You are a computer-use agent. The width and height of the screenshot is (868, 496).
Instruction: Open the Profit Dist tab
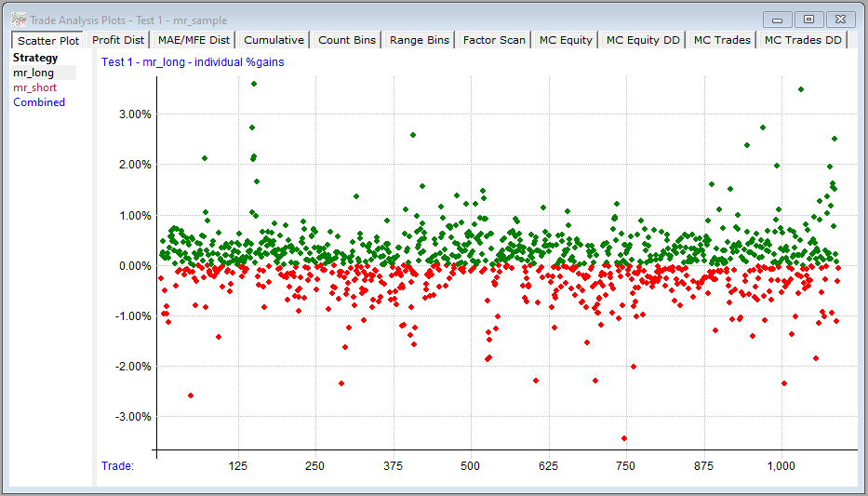click(118, 40)
